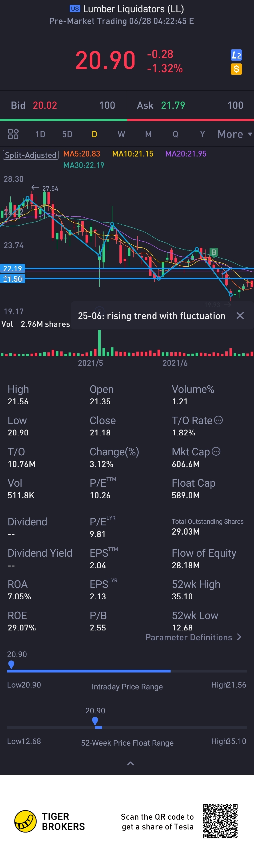Select the M monthly chart tab
Image resolution: width=254 pixels, height=868 pixels.
pyautogui.click(x=148, y=134)
